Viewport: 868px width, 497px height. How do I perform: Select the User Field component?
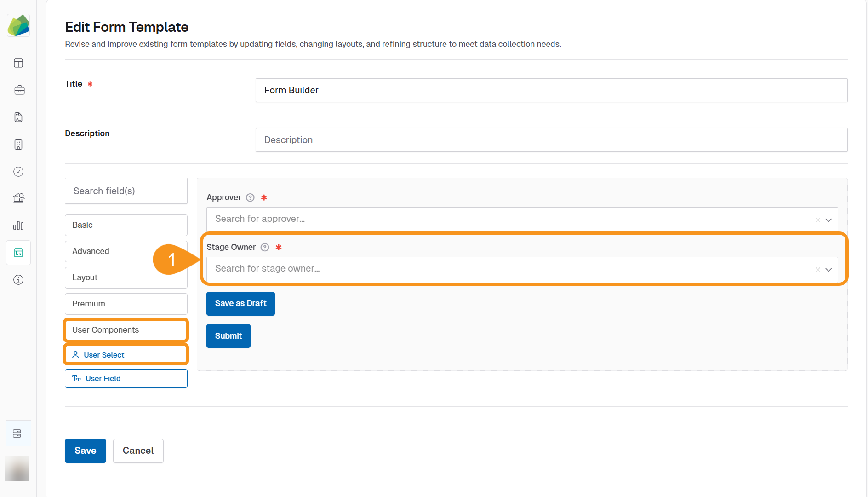[126, 378]
